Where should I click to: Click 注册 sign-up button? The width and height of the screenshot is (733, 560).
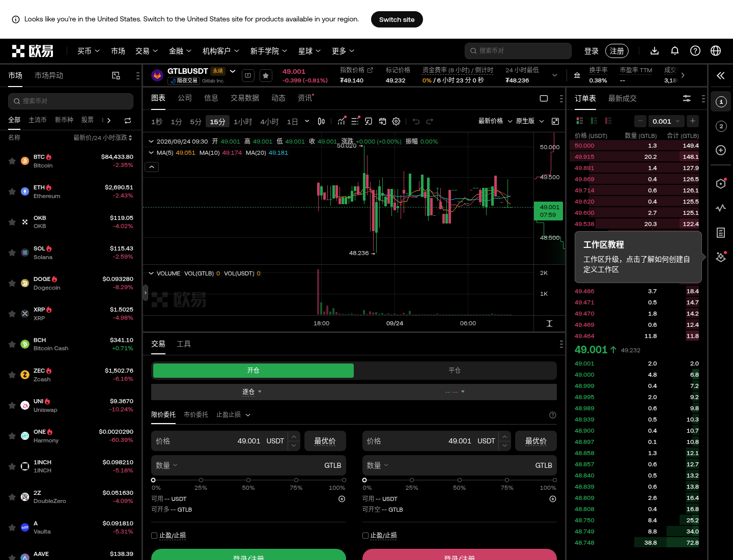(x=617, y=51)
